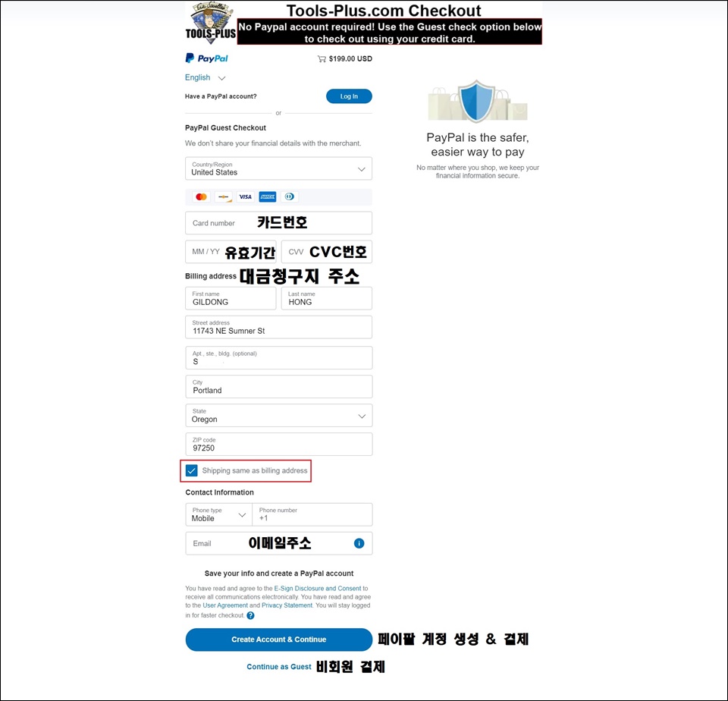
Task: Click the City field Portland
Action: pyautogui.click(x=278, y=386)
